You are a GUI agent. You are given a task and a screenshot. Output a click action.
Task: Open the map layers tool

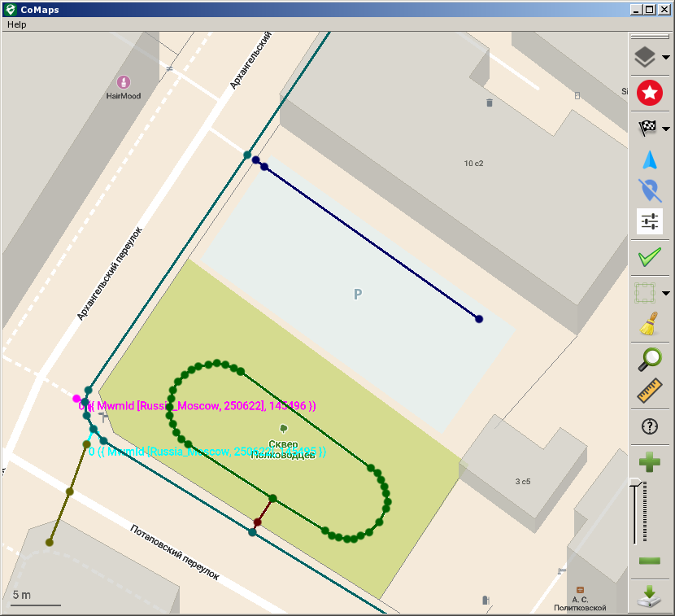645,58
